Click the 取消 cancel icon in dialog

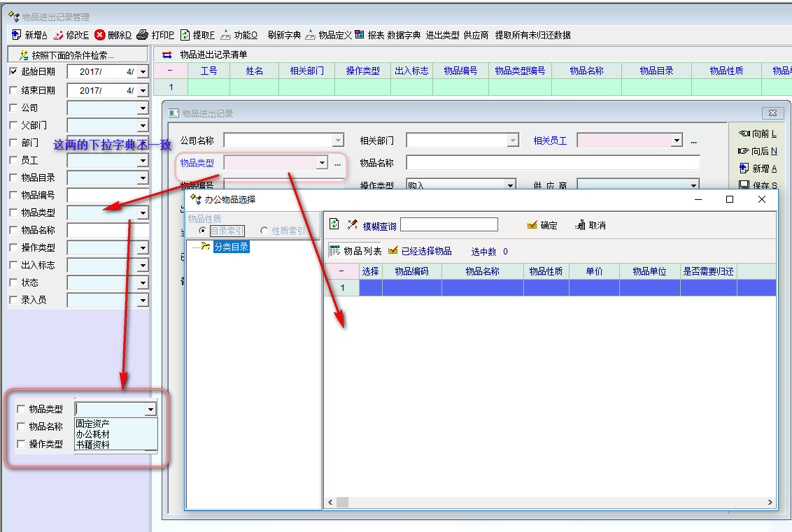click(580, 225)
